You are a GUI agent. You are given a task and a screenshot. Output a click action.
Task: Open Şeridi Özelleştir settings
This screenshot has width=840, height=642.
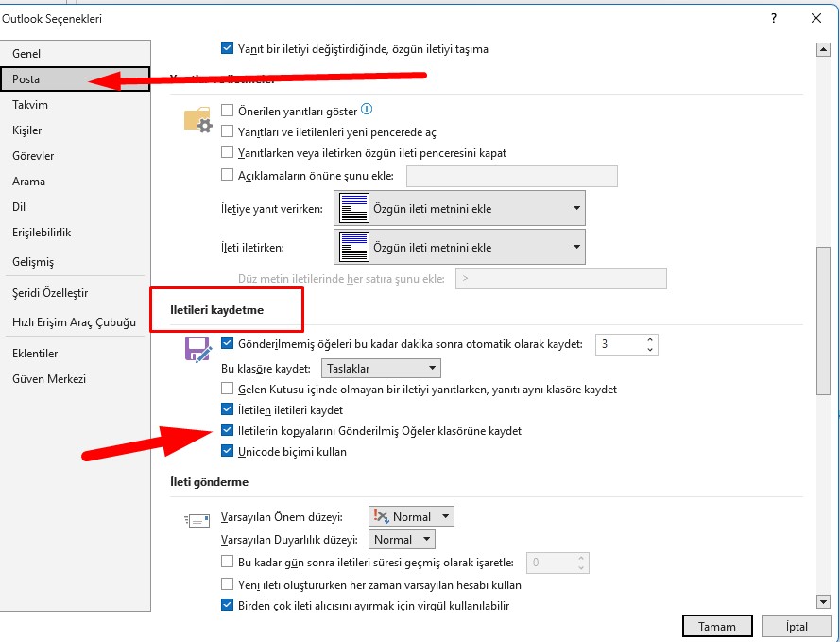(x=76, y=293)
